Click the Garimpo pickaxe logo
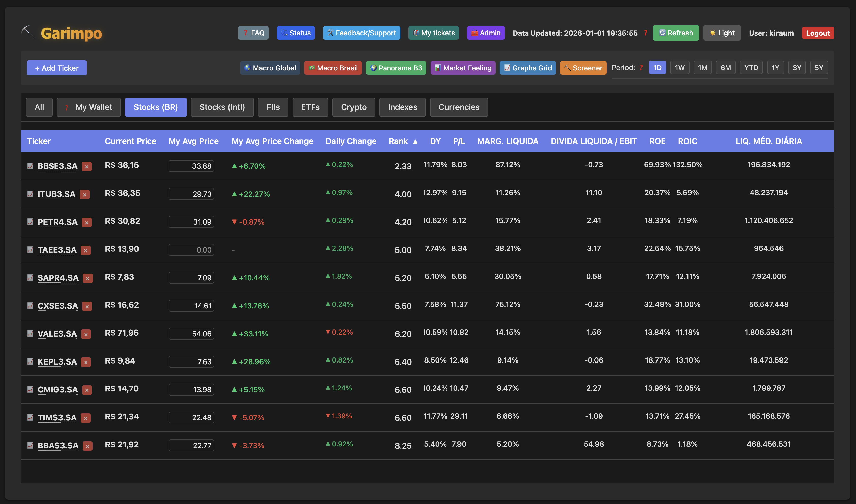This screenshot has width=856, height=504. (28, 33)
